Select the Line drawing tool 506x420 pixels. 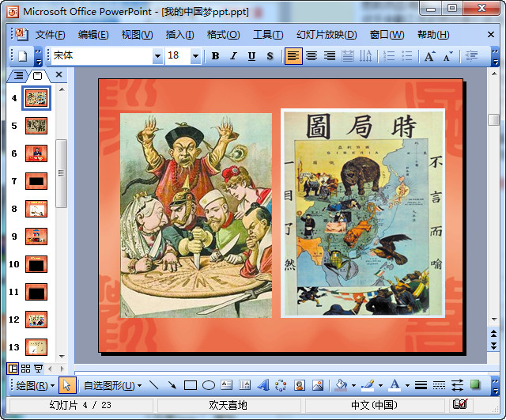(x=154, y=385)
